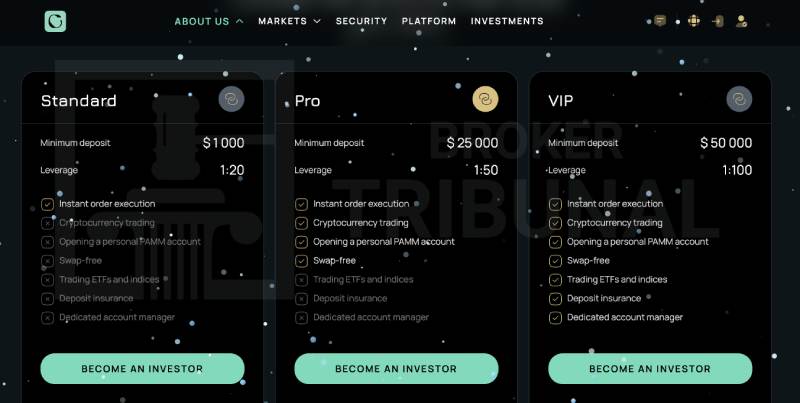Open the chat message icon in header

coord(660,21)
